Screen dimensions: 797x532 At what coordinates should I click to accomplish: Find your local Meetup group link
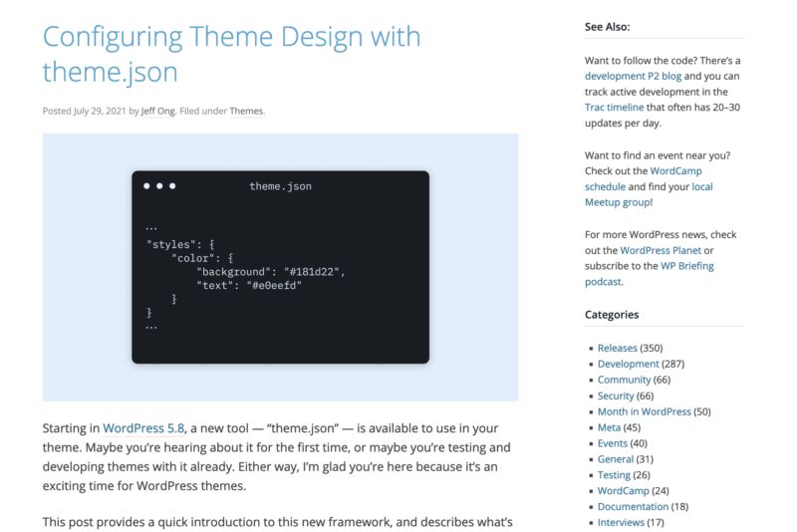click(x=649, y=194)
